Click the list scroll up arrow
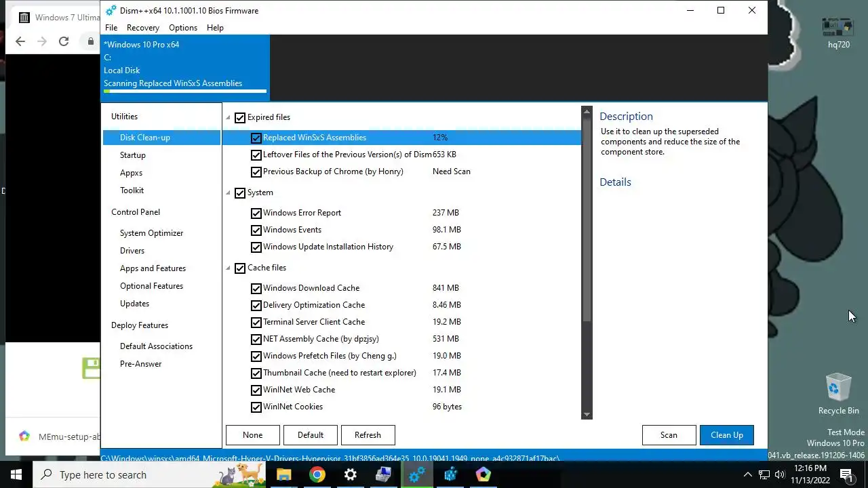Screen dimensions: 868x488 (x=587, y=112)
